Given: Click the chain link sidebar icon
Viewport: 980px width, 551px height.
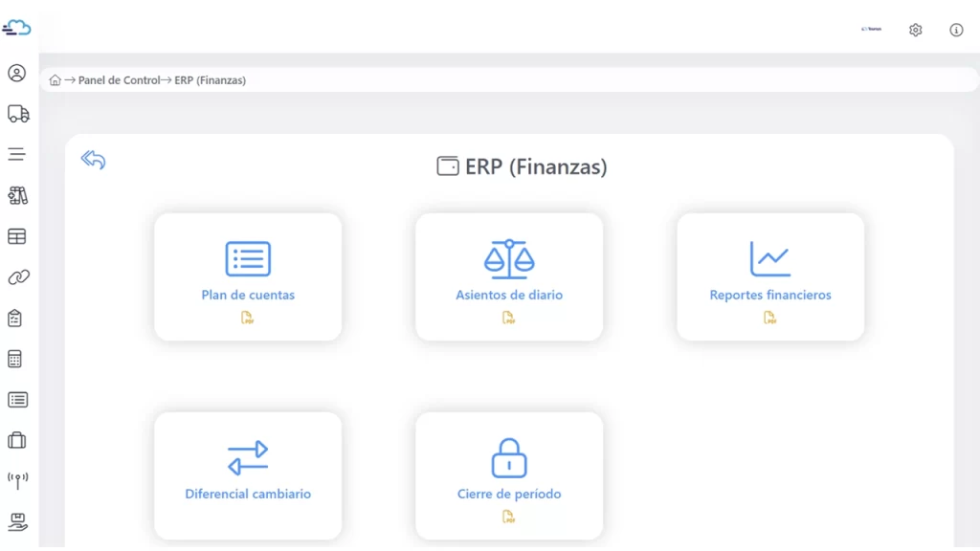Looking at the screenshot, I should click(x=18, y=277).
